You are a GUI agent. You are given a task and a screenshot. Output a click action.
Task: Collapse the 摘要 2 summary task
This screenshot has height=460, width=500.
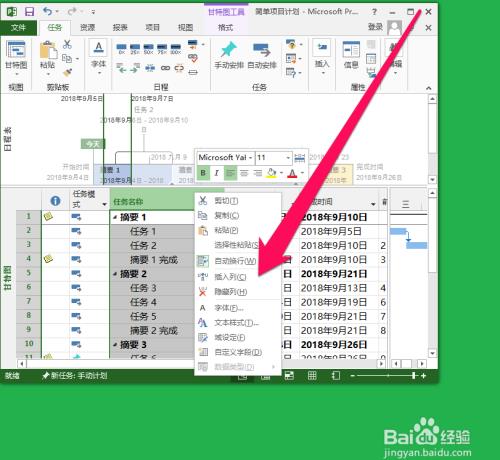(115, 274)
